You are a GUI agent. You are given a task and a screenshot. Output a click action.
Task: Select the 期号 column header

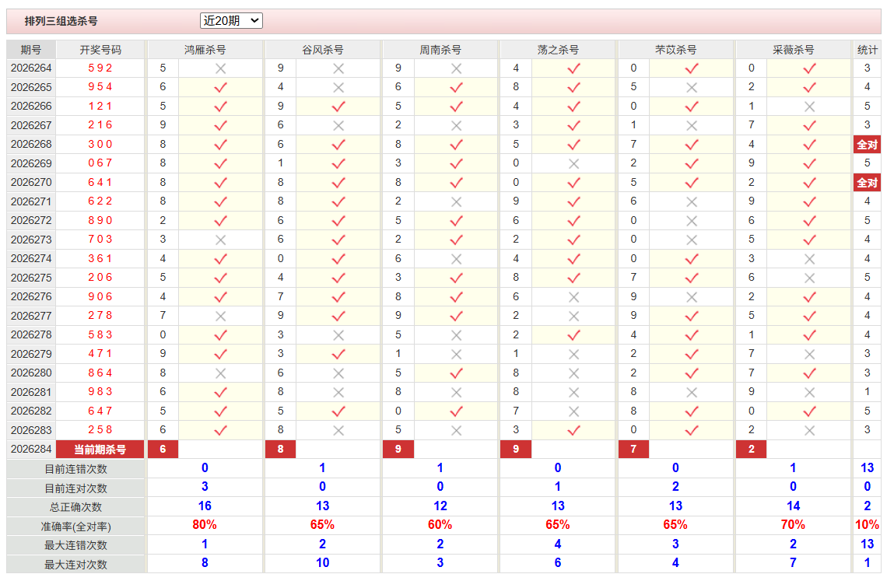31,50
